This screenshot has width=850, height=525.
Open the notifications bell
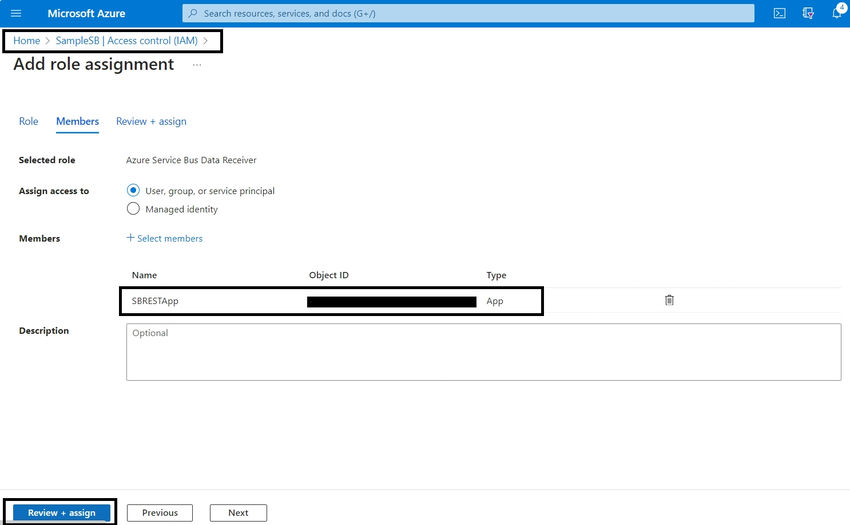click(x=837, y=13)
